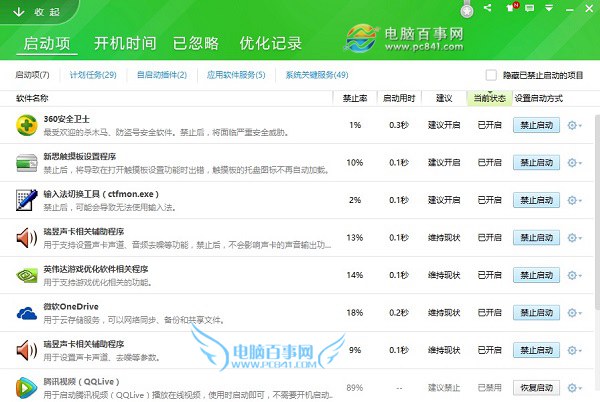
Task: Click 禁止启动 button for ctfmon.exe
Action: 535,200
